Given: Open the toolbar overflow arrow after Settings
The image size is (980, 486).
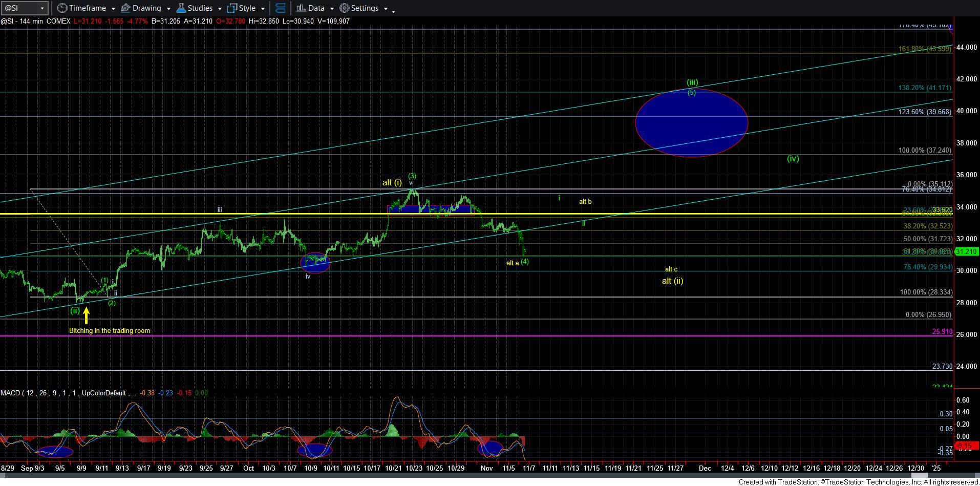Looking at the screenshot, I should (x=393, y=10).
